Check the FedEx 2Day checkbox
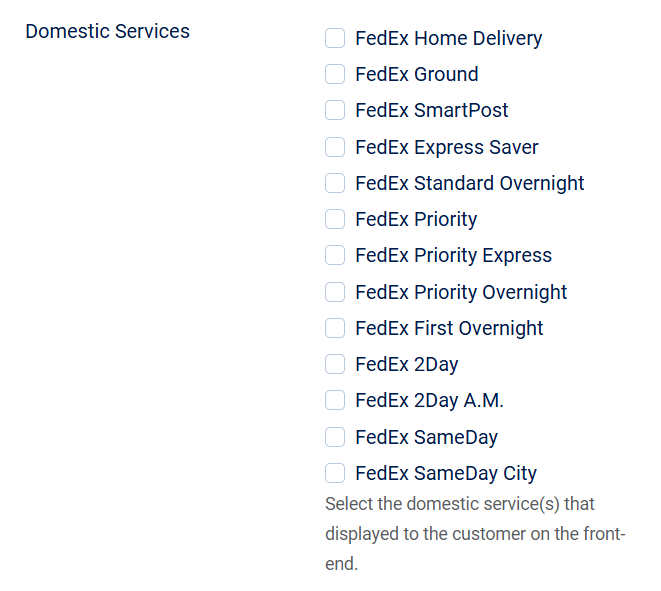Screen dimensions: 661x591 [x=335, y=365]
